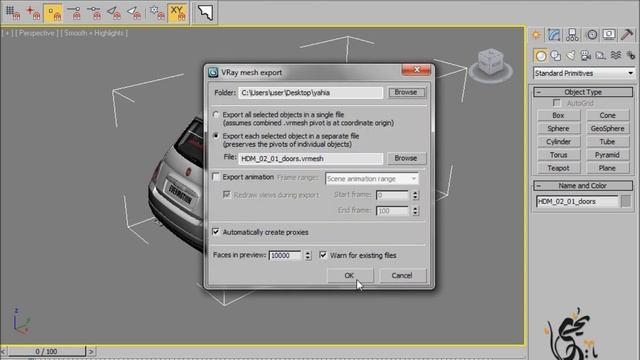This screenshot has width=640, height=360.
Task: Toggle the XY axis constraint button
Action: [x=178, y=13]
